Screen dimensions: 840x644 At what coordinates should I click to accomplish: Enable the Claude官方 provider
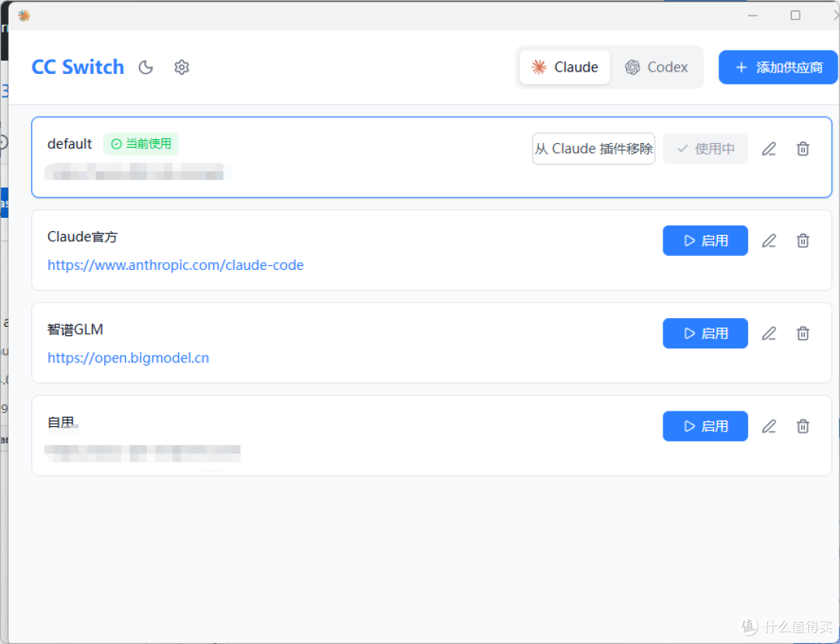[x=705, y=240]
